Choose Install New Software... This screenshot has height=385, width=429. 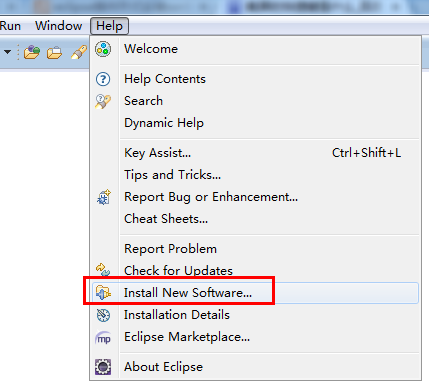(255, 293)
